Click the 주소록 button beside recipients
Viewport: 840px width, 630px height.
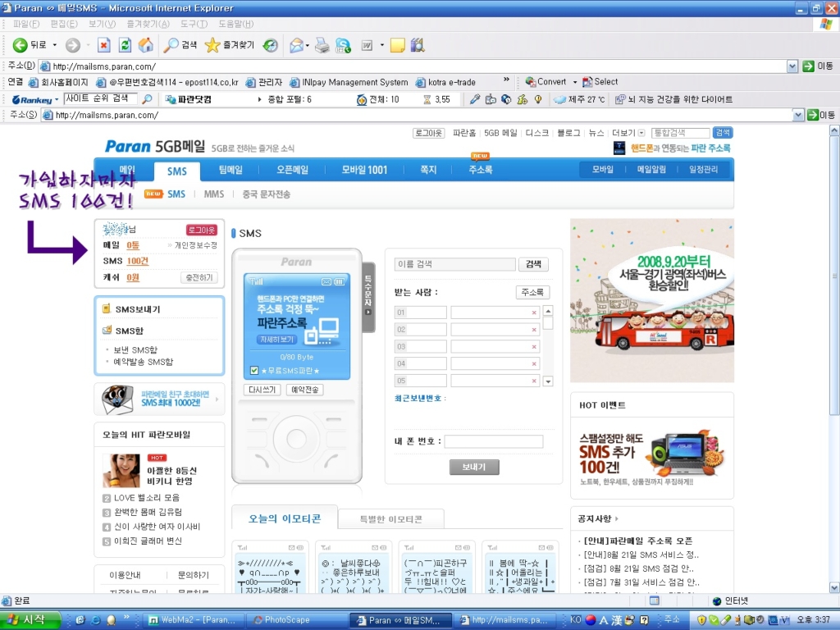tap(532, 292)
